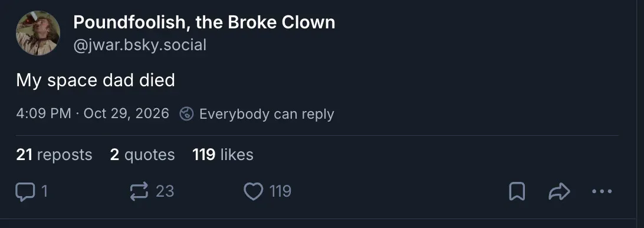Screen dimensions: 644x228
Task: Click the Everybody can reply label
Action: tap(267, 114)
